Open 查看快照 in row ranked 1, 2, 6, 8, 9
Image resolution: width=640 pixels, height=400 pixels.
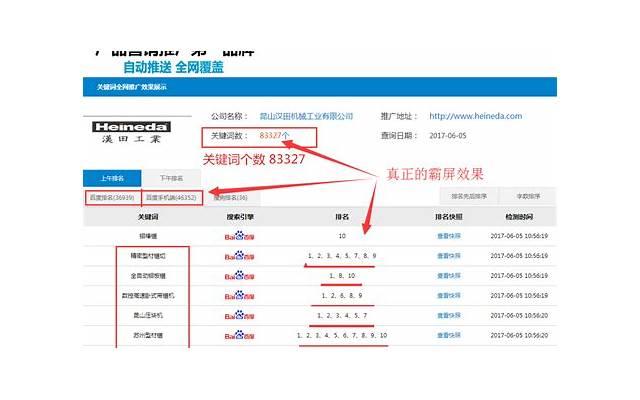point(449,296)
